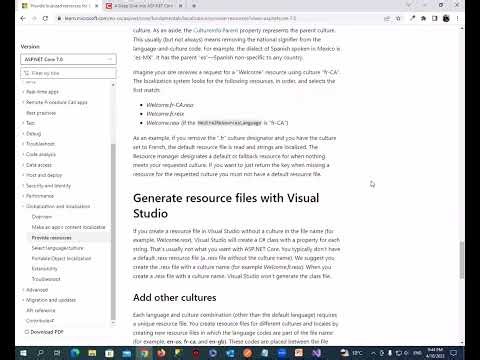Open Microsoft Edge from the taskbar
The height and width of the screenshot is (360, 480).
[x=75, y=353]
